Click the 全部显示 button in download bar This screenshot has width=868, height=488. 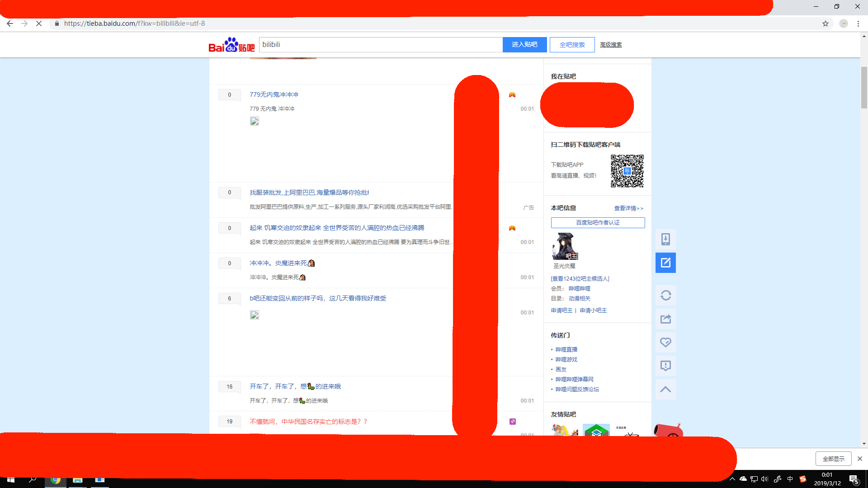coord(833,459)
